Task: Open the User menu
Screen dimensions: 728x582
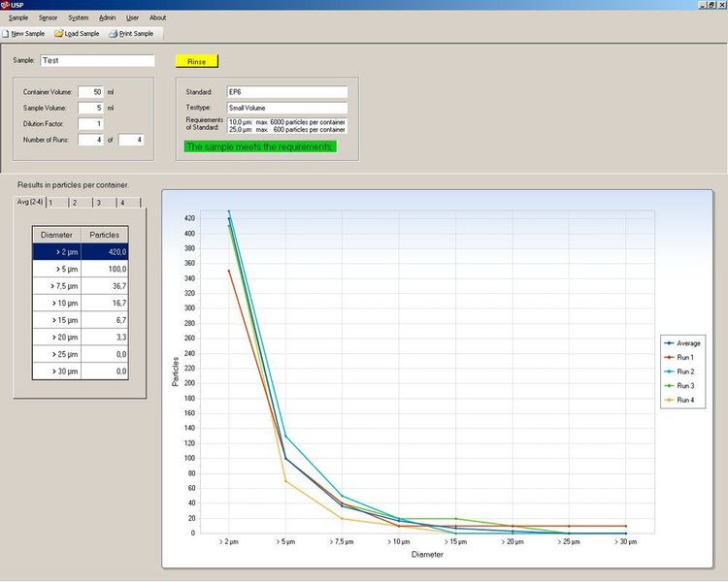Action: pos(132,17)
